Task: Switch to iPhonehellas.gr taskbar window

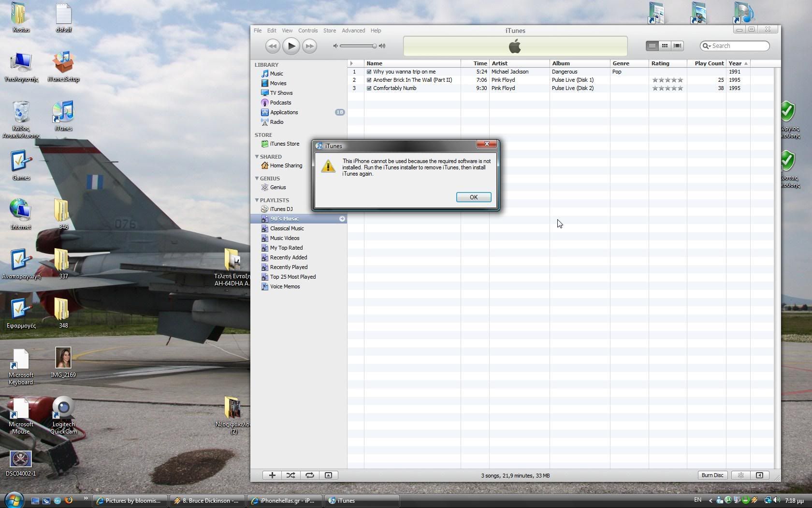Action: pos(285,501)
